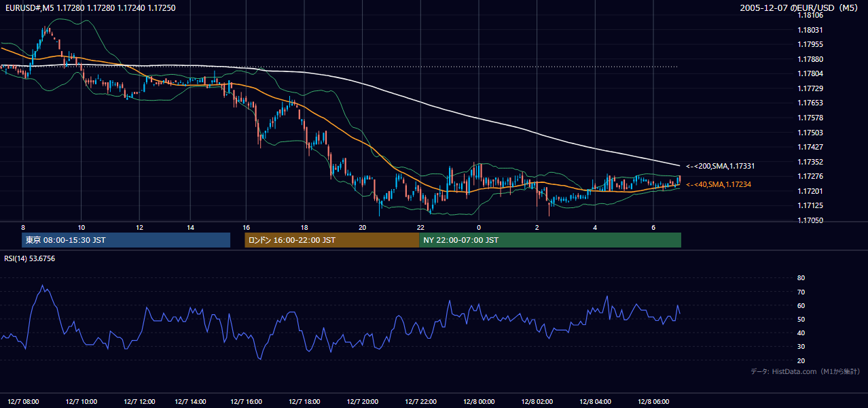868x408 pixels.
Task: Click hour tick 14 under price chart
Action: (191, 227)
